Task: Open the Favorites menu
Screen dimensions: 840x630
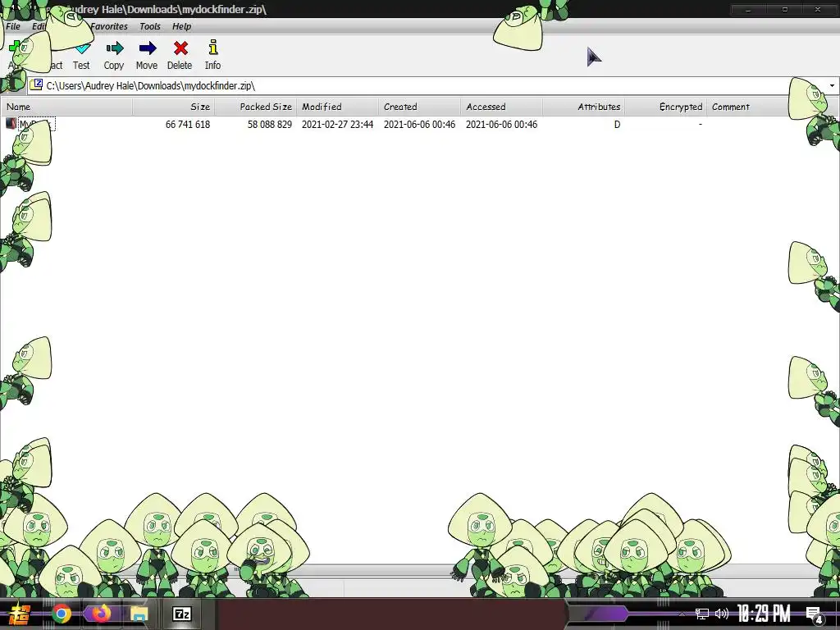Action: coord(109,26)
